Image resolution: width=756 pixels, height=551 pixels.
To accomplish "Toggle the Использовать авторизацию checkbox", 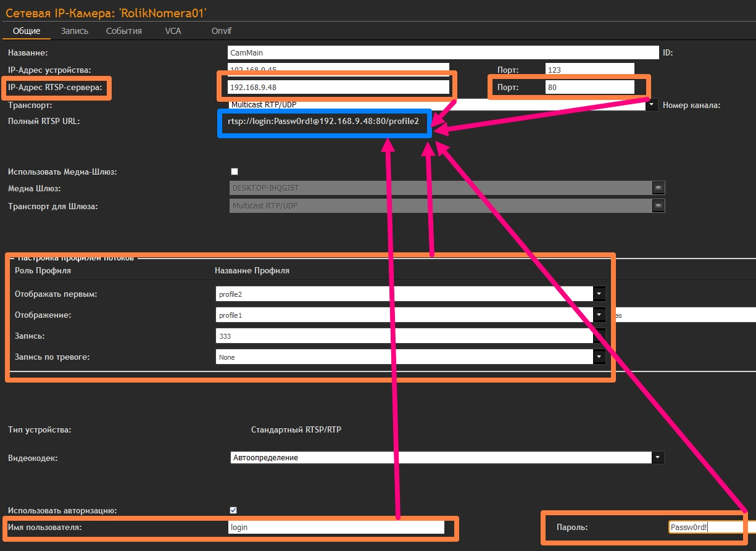I will click(x=233, y=510).
